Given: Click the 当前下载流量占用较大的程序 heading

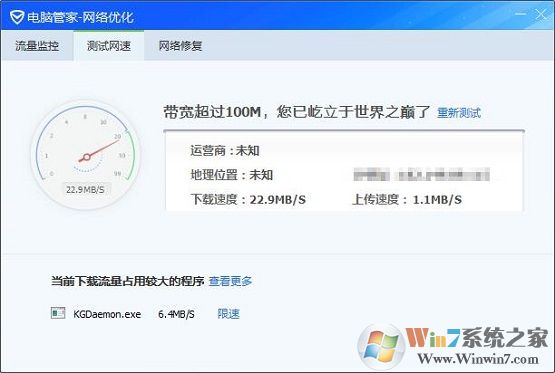Looking at the screenshot, I should pos(128,281).
